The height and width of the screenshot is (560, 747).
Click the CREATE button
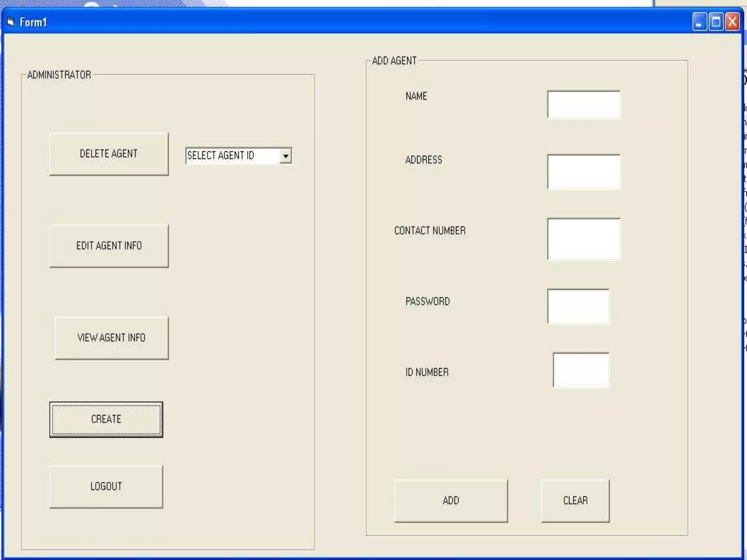106,419
